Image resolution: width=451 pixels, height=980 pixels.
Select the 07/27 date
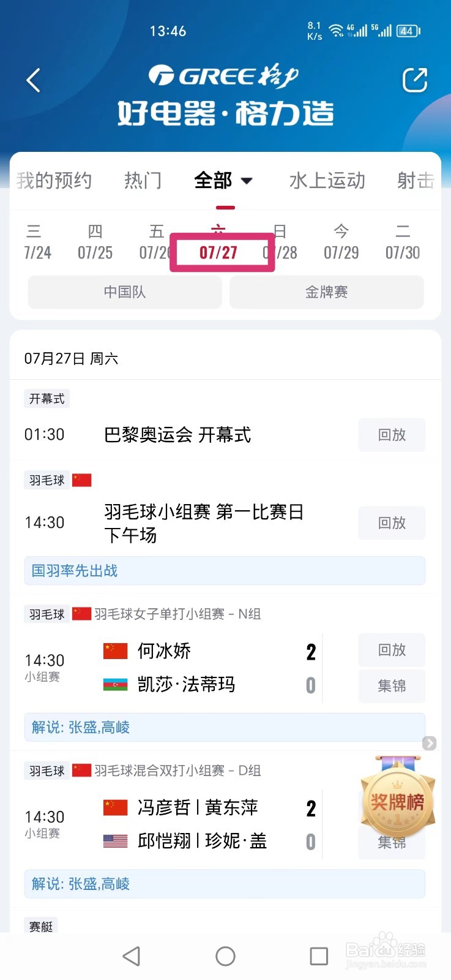point(218,252)
